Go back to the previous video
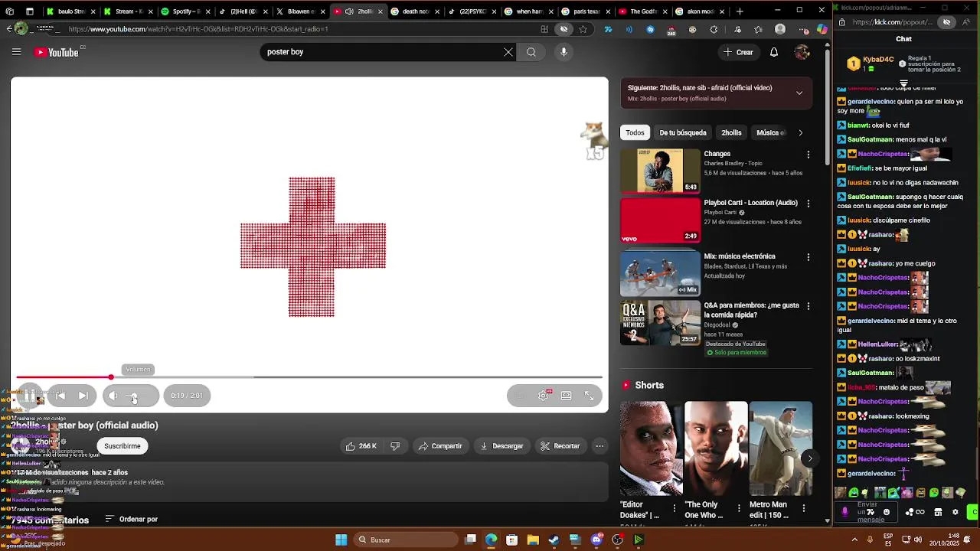 coord(60,396)
